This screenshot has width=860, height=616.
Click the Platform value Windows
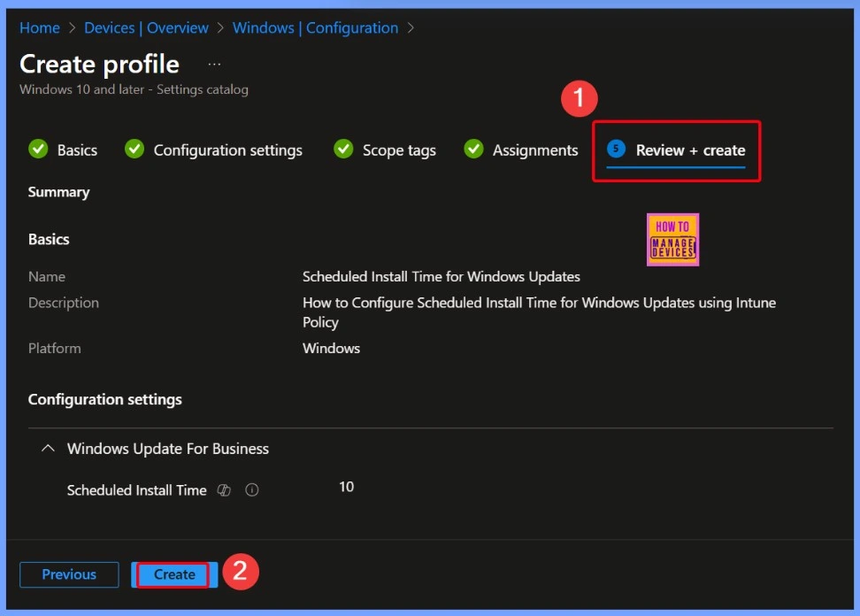point(331,349)
